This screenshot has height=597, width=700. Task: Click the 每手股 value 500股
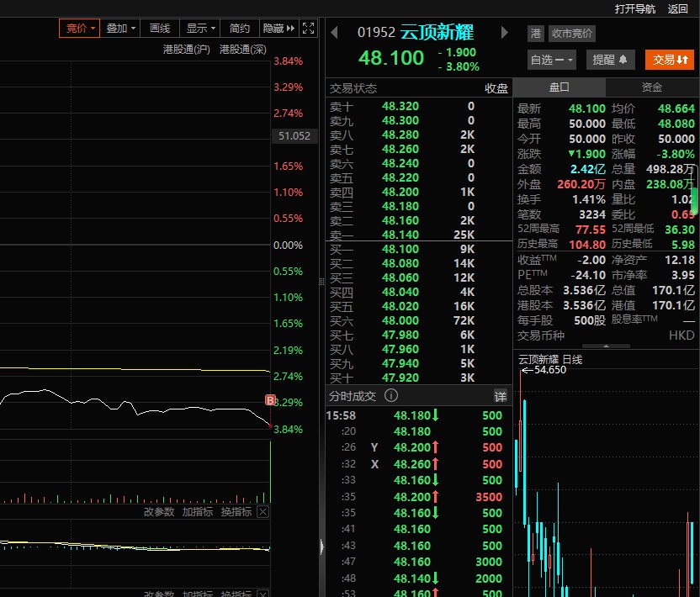tap(590, 320)
